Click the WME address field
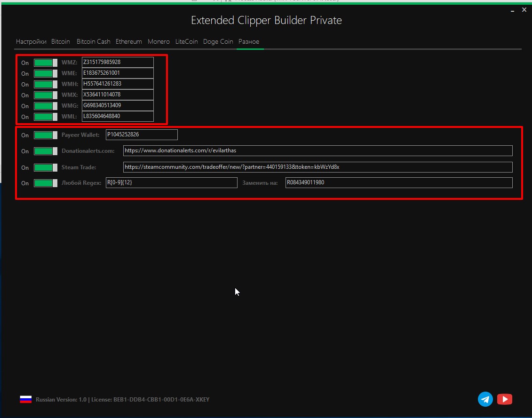This screenshot has width=532, height=418. (118, 73)
